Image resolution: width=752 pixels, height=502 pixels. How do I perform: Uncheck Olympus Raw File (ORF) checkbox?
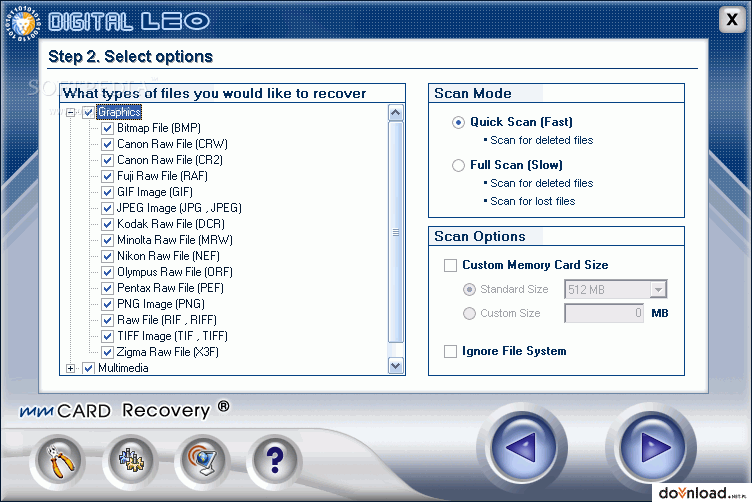tap(107, 272)
